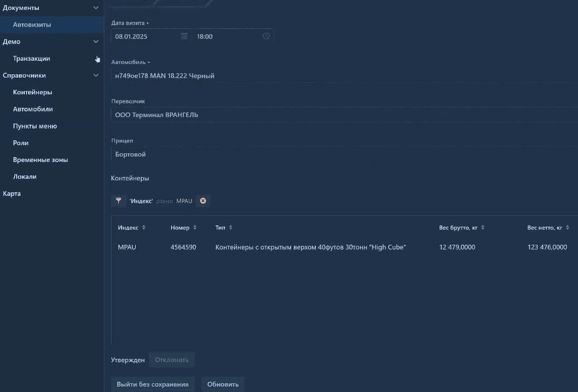Sort table by Вес брутто column
Screen dimensions: 578x392
(x=482, y=227)
